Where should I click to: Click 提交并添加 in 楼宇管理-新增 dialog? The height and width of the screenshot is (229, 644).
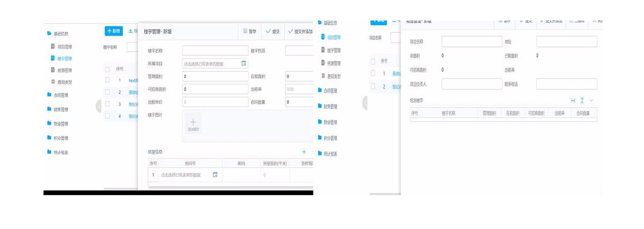coord(299,31)
